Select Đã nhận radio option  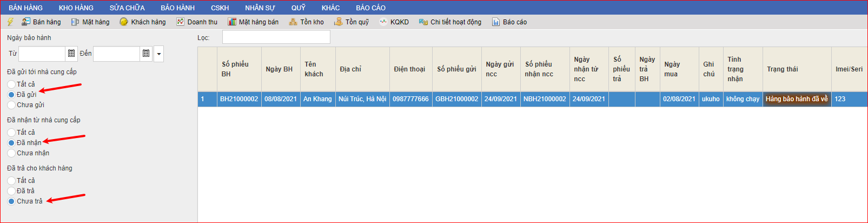(x=11, y=143)
